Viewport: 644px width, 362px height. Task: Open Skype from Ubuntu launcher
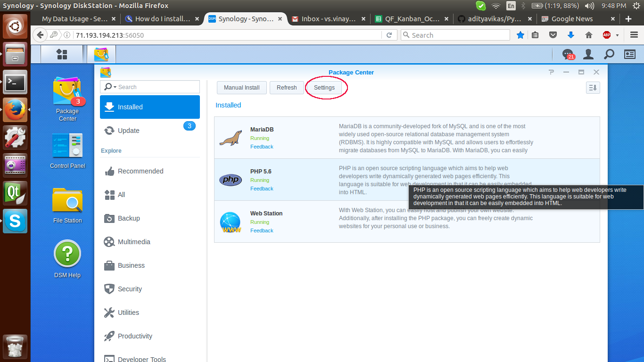click(x=15, y=221)
